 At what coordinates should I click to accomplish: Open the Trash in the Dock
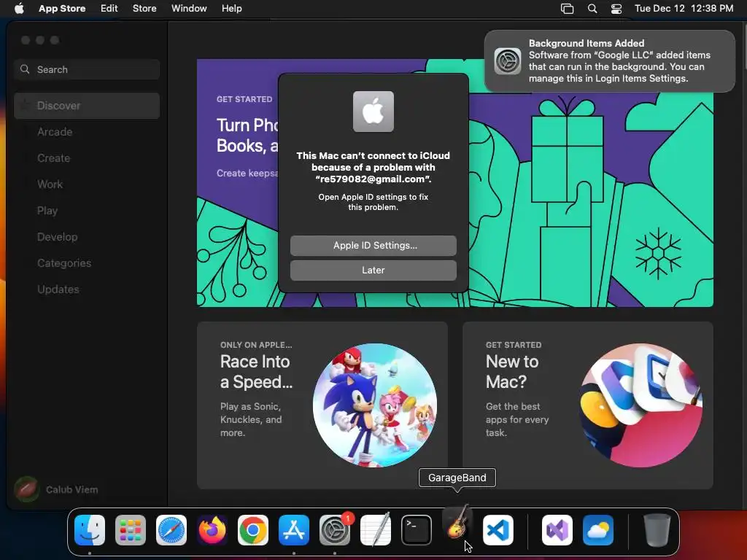[657, 530]
